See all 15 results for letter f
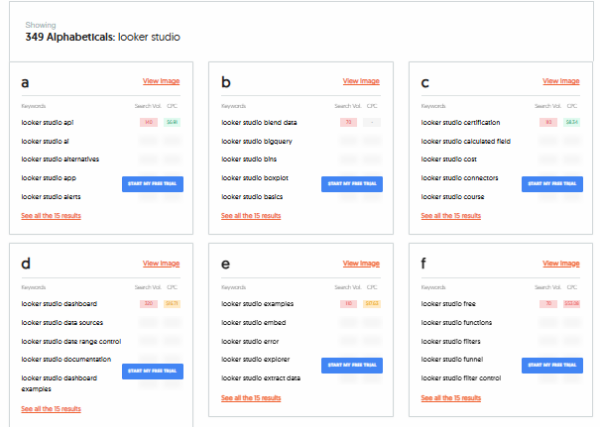 pos(451,398)
